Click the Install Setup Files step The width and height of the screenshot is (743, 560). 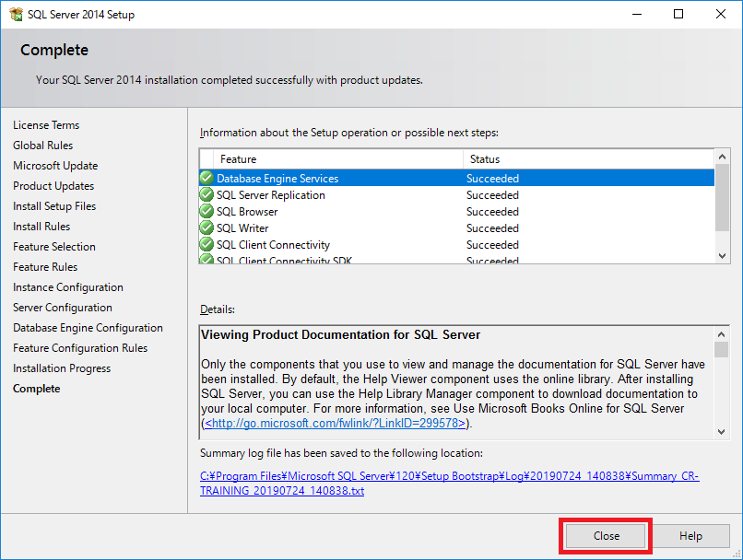pyautogui.click(x=54, y=206)
